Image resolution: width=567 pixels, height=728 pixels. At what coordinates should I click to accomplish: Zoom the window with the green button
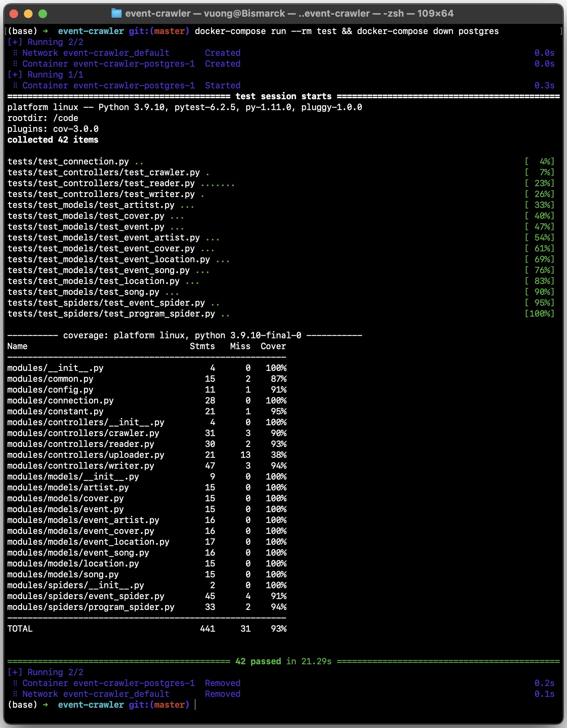pyautogui.click(x=43, y=14)
